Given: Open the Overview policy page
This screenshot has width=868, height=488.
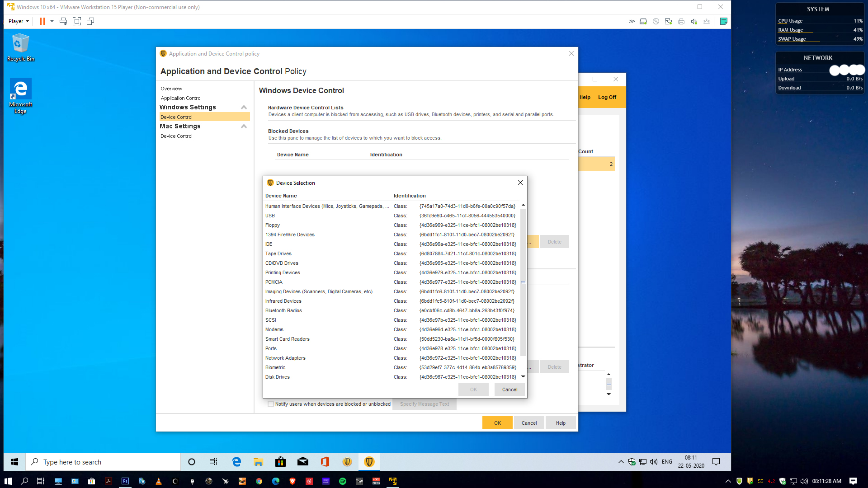Looking at the screenshot, I should tap(171, 89).
